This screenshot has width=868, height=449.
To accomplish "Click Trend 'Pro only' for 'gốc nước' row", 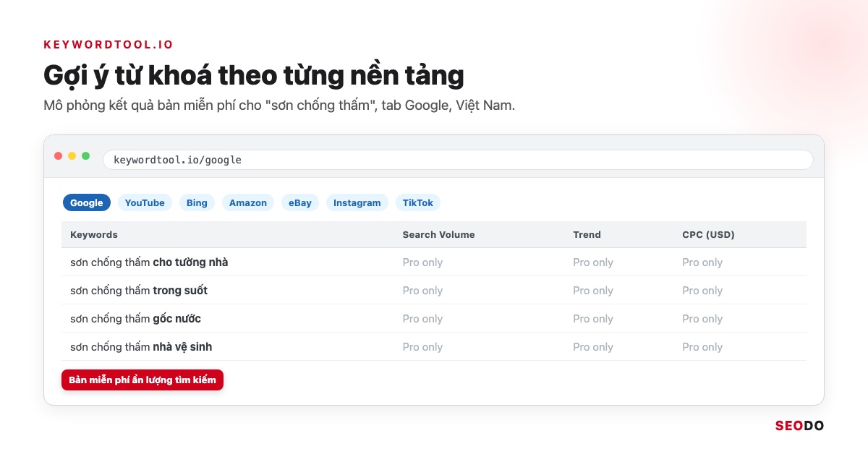I will [593, 319].
